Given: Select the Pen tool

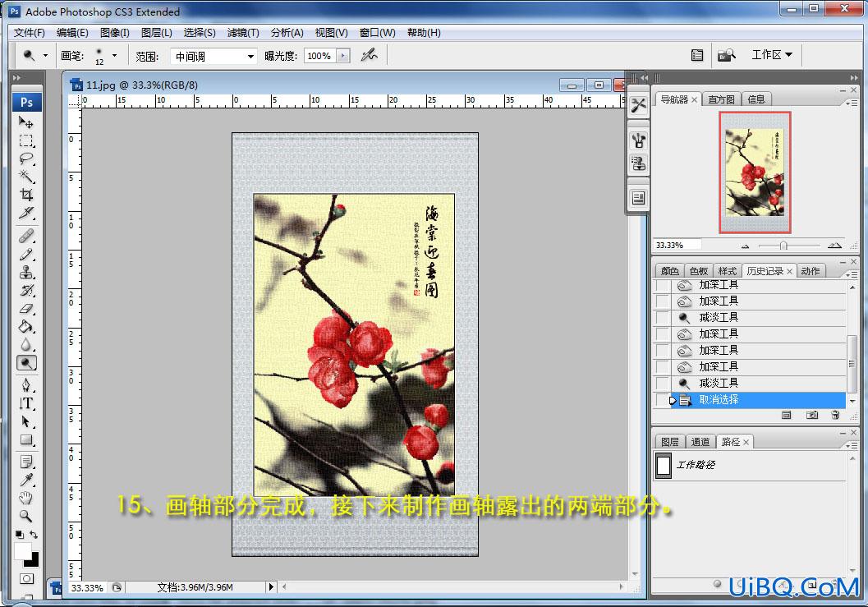Looking at the screenshot, I should click(x=26, y=385).
